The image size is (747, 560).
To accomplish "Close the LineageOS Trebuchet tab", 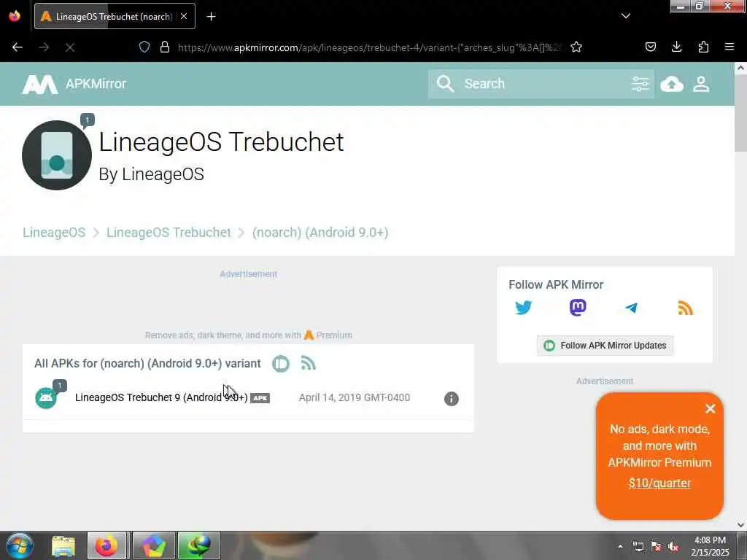I will 184,16.
